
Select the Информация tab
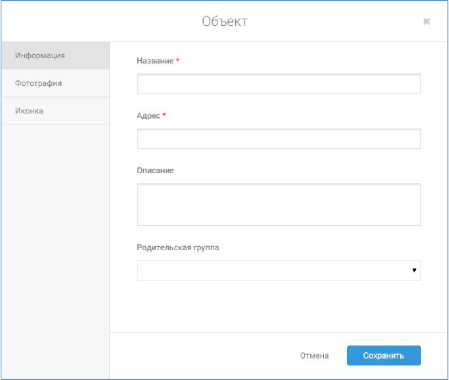(56, 55)
